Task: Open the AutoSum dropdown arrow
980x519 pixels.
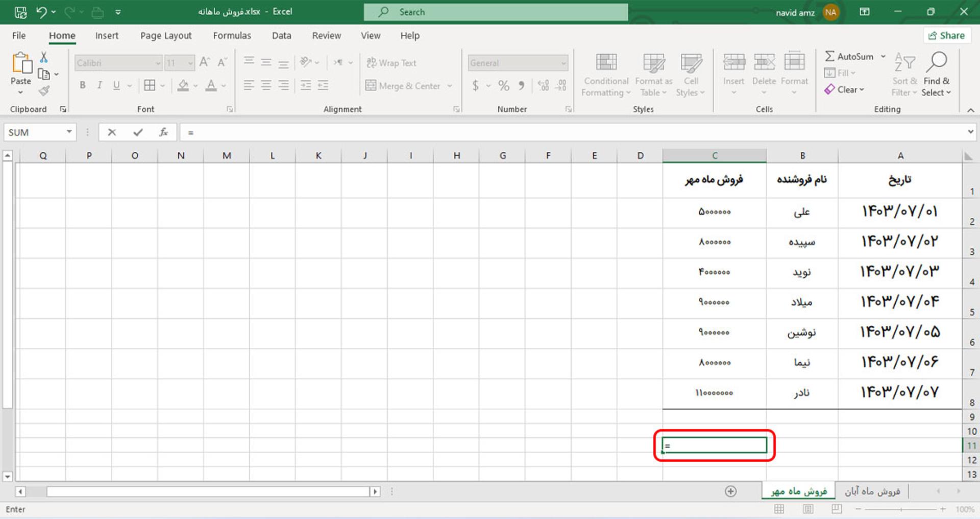Action: pos(883,56)
